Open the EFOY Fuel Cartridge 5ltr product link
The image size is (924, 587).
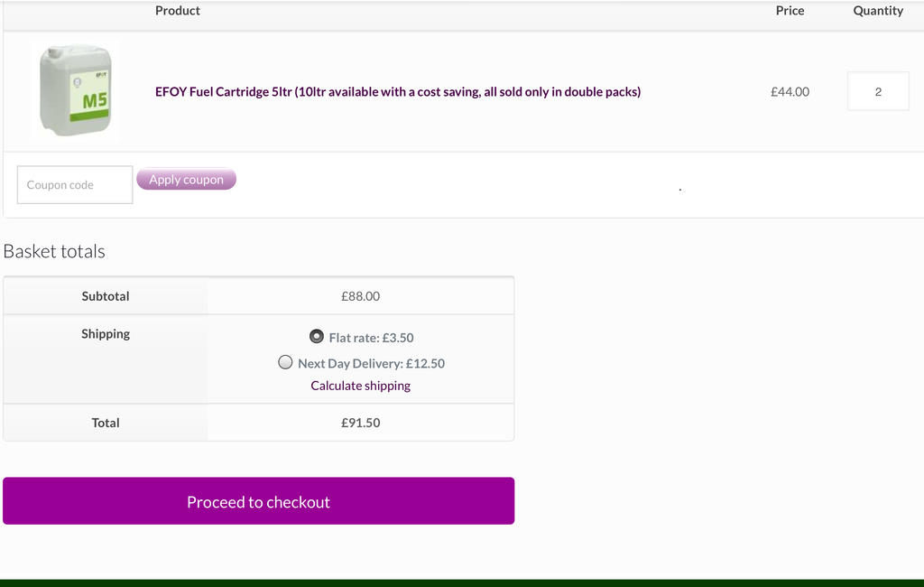click(397, 91)
